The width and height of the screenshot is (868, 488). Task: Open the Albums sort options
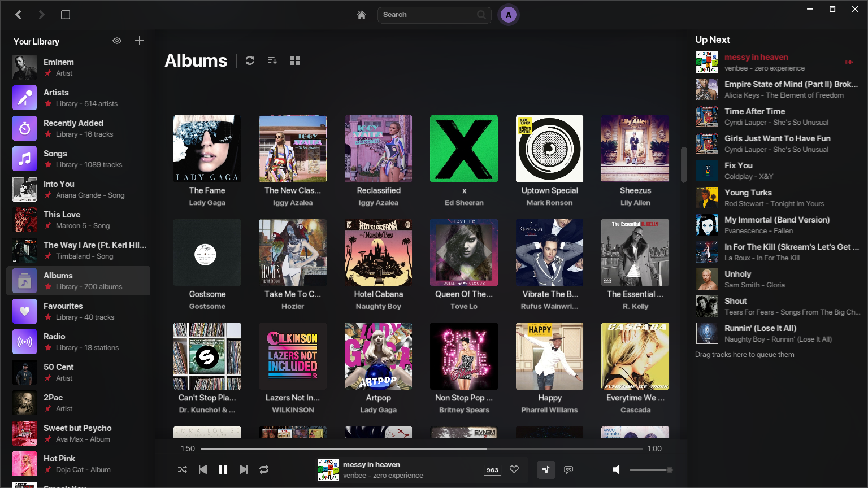[272, 60]
